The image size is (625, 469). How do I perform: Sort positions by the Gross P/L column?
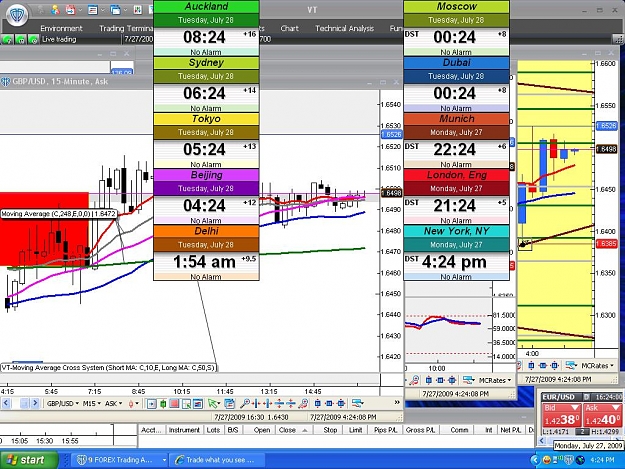(x=420, y=430)
